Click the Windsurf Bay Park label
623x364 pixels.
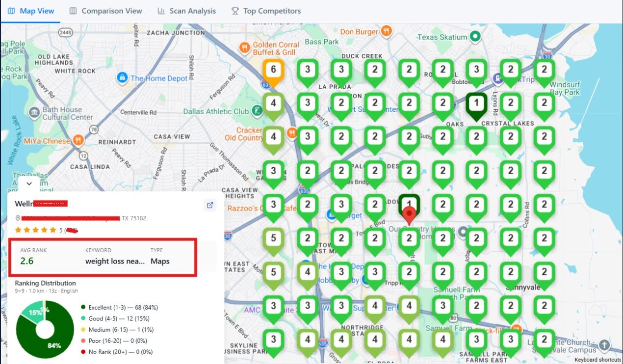click(x=565, y=88)
